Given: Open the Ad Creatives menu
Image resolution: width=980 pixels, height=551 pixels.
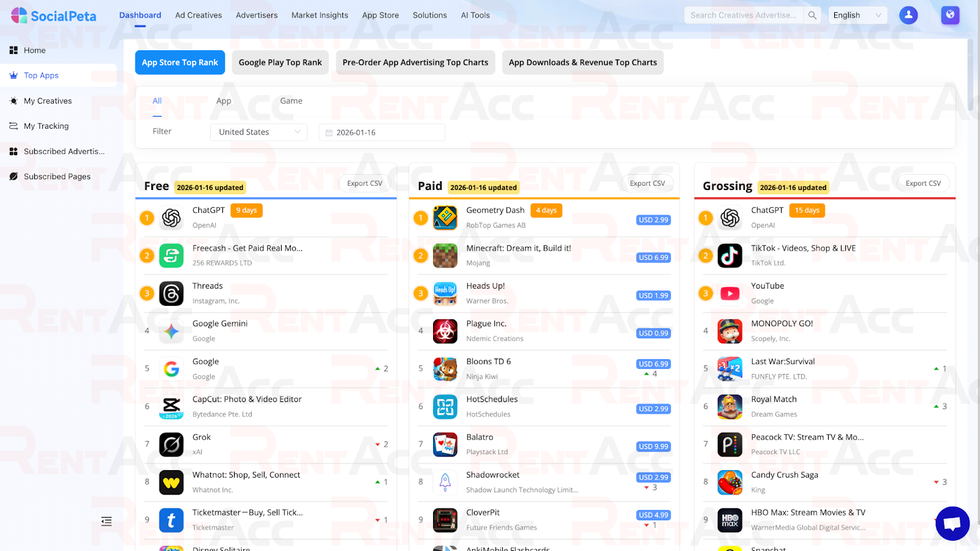Looking at the screenshot, I should coord(198,15).
